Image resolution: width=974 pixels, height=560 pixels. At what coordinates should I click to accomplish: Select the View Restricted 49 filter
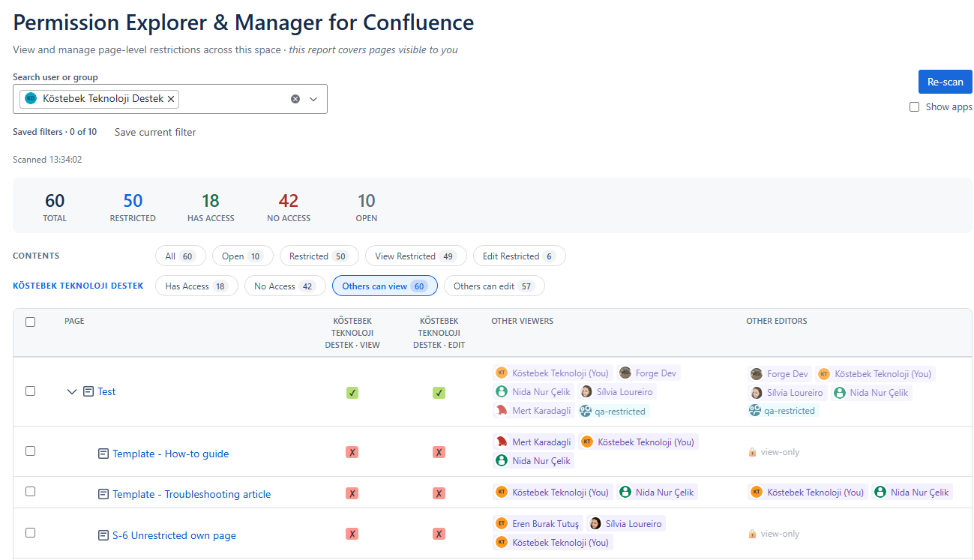[x=415, y=256]
